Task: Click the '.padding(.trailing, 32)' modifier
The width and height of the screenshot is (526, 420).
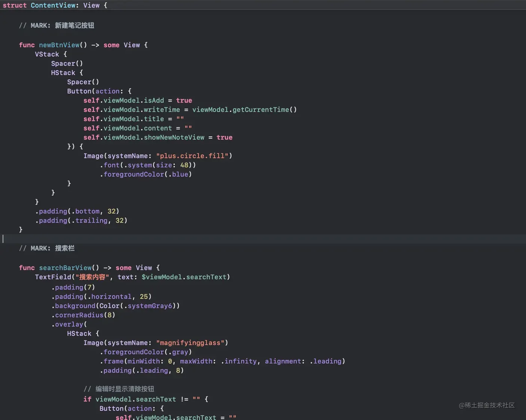Action: pyautogui.click(x=81, y=220)
